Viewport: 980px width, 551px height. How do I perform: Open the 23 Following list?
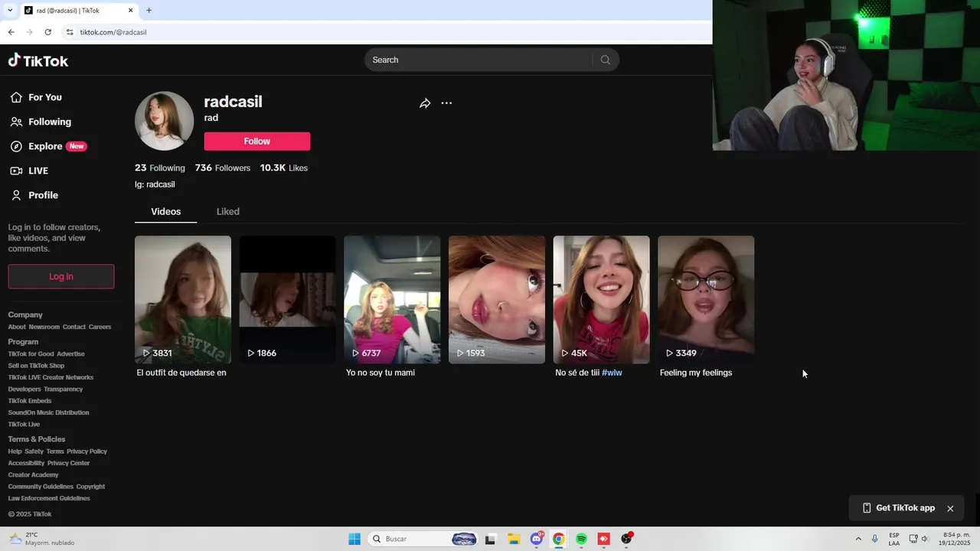(x=160, y=168)
